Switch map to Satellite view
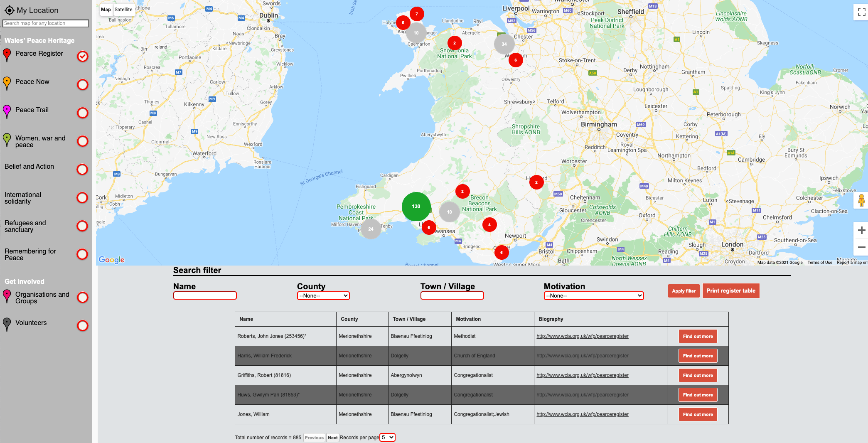 click(123, 10)
